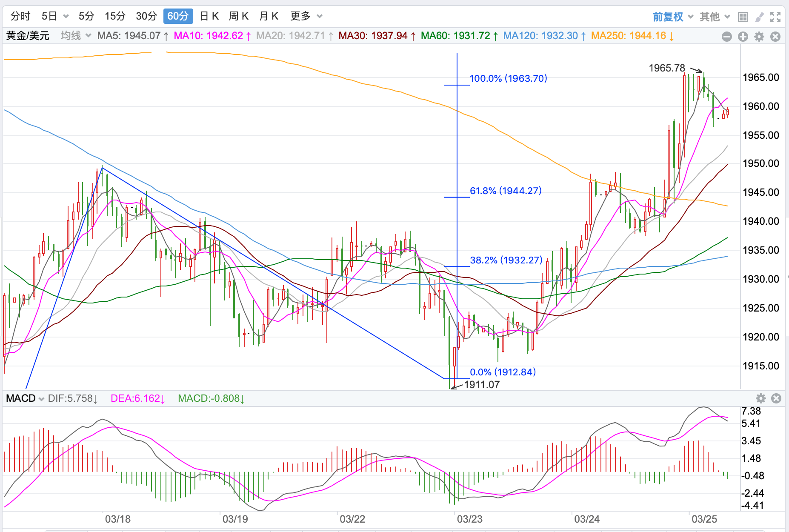Open the 均线 indicator type dropdown

[76, 36]
